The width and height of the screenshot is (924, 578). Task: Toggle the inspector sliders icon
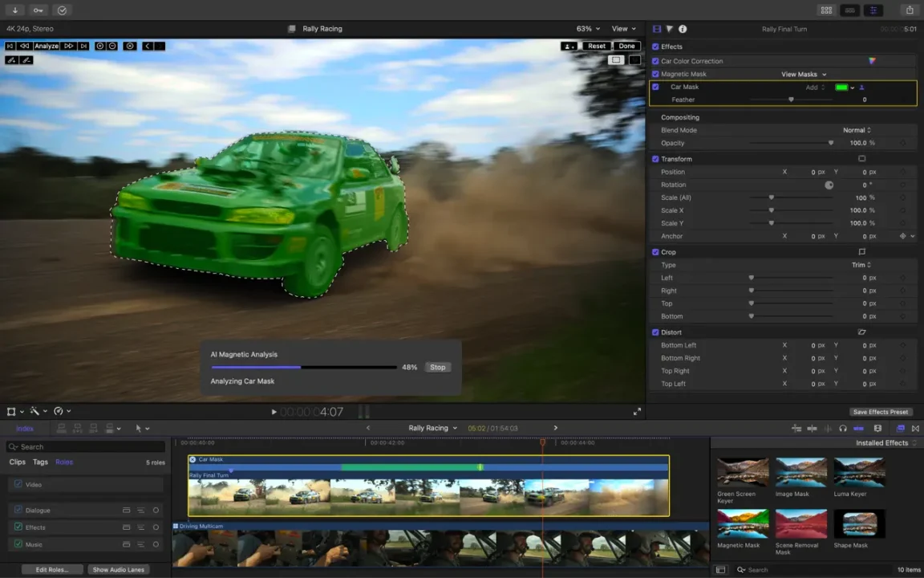tap(873, 10)
